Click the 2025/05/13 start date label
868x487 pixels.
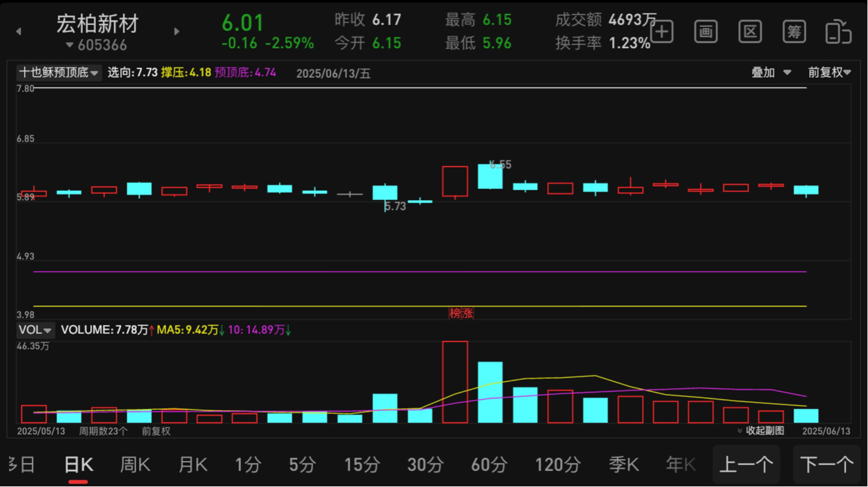click(x=41, y=431)
